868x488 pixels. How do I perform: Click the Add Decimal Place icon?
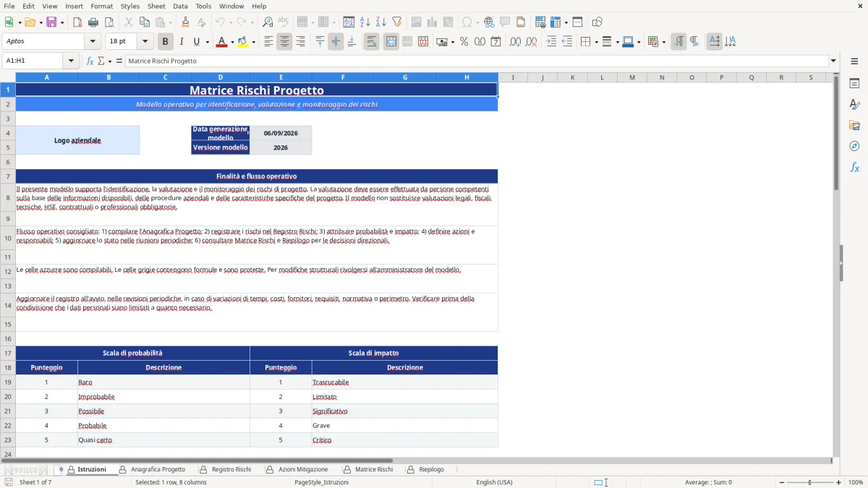(515, 42)
